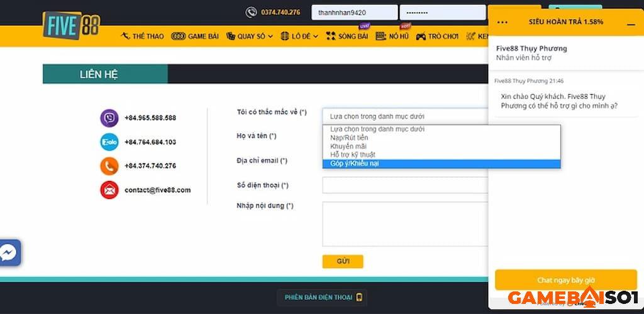This screenshot has width=644, height=314.
Task: Open the GAME BÀI menu
Action: (195, 36)
